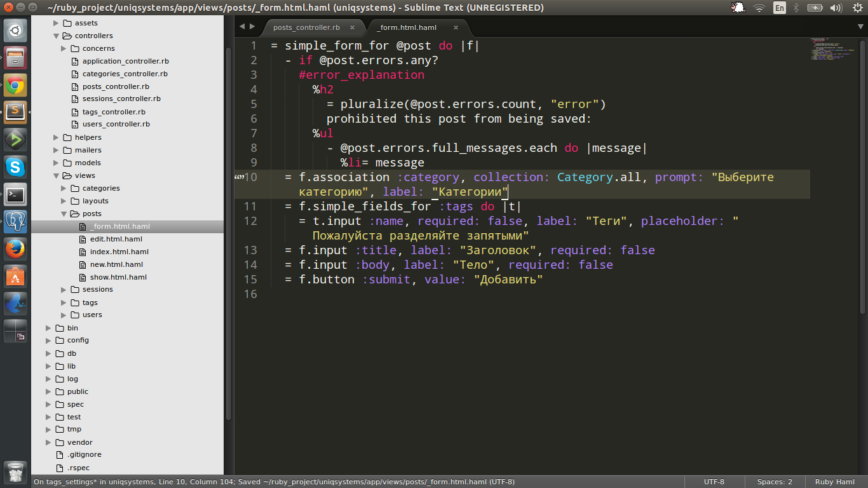This screenshot has width=868, height=488.
Task: Open Ubuntu Software Center icon
Action: tap(15, 276)
